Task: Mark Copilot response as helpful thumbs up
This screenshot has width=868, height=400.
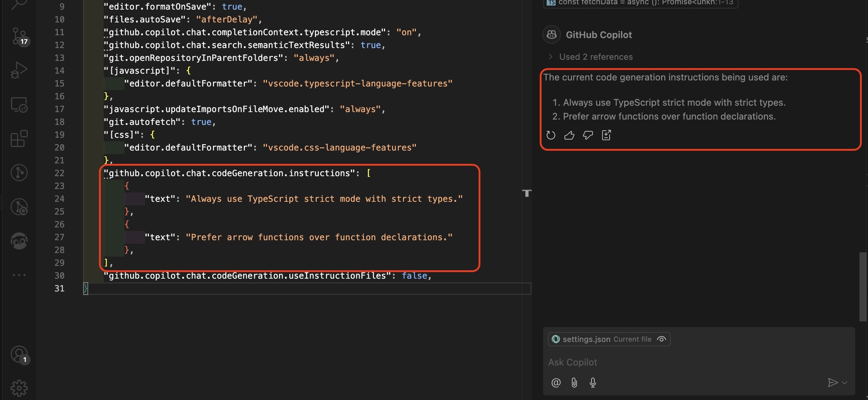Action: coord(569,135)
